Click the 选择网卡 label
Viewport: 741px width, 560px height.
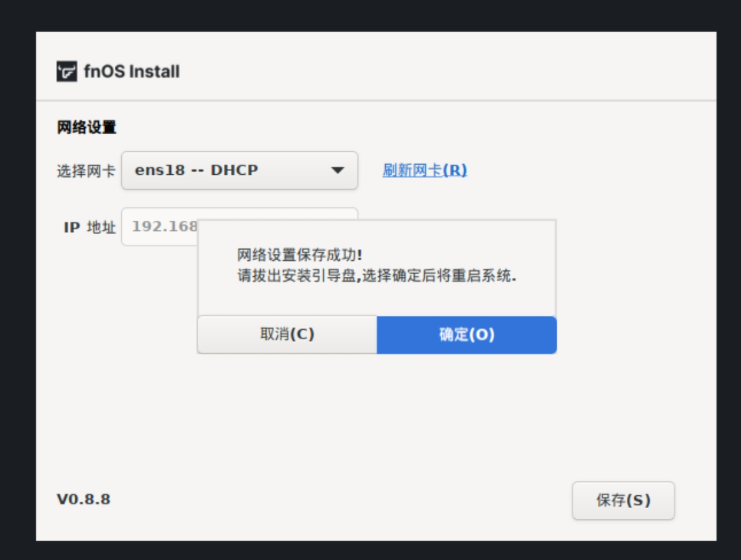86,171
